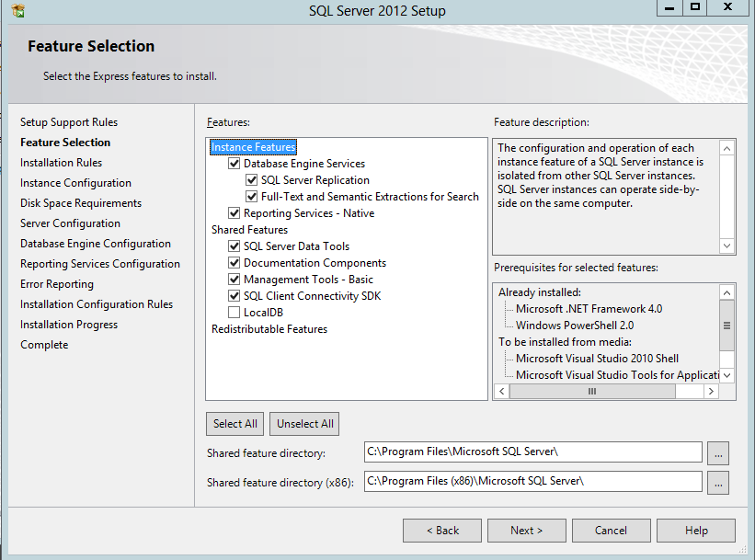
Task: Select the Installation Rules step
Action: pyautogui.click(x=61, y=163)
